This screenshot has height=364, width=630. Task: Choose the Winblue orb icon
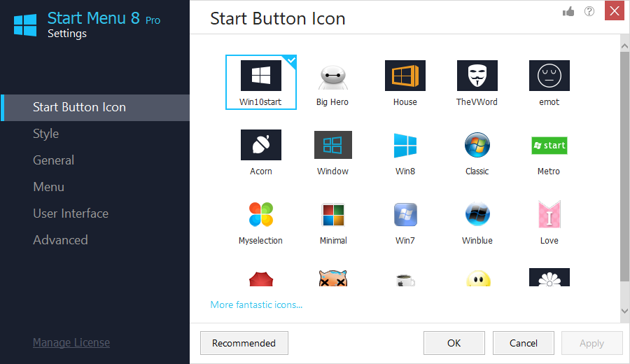[477, 215]
